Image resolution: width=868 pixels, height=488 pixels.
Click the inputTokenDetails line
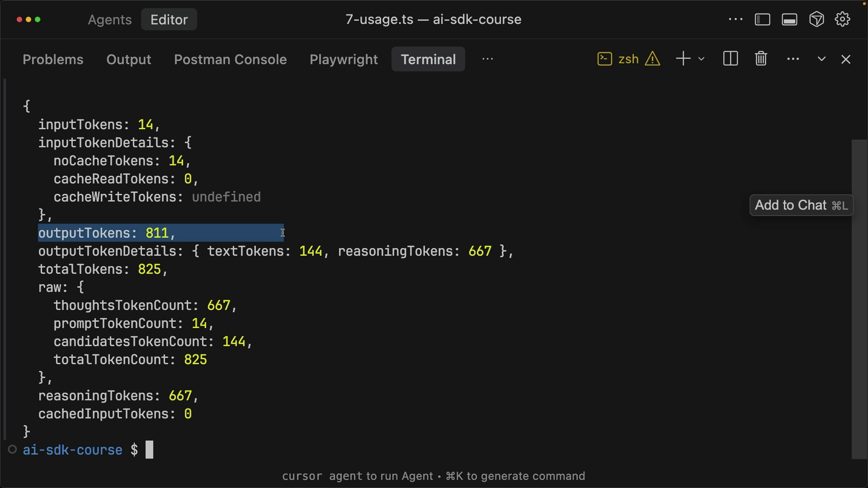pos(115,143)
